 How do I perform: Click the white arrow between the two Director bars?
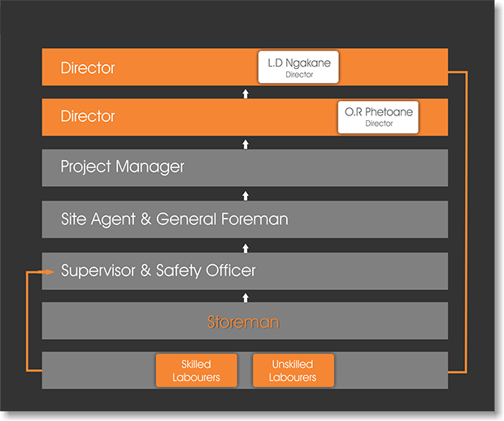[x=245, y=93]
